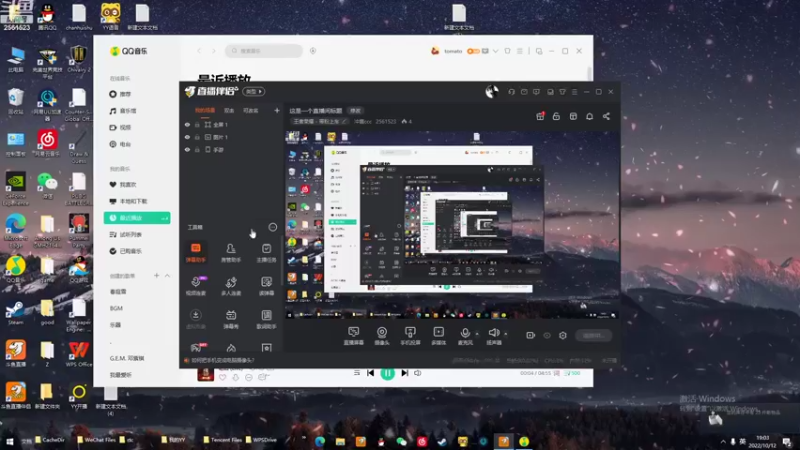
Task: Click the heart like icon in the QQ音乐 player bar
Action: (x=222, y=377)
